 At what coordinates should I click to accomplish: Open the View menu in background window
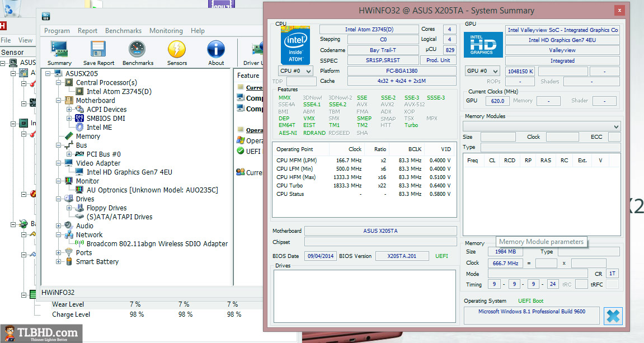coord(25,40)
